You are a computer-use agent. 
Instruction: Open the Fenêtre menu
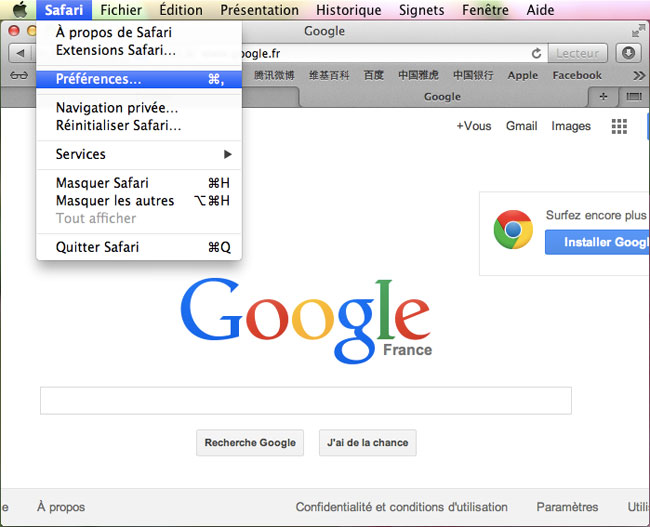[x=485, y=10]
